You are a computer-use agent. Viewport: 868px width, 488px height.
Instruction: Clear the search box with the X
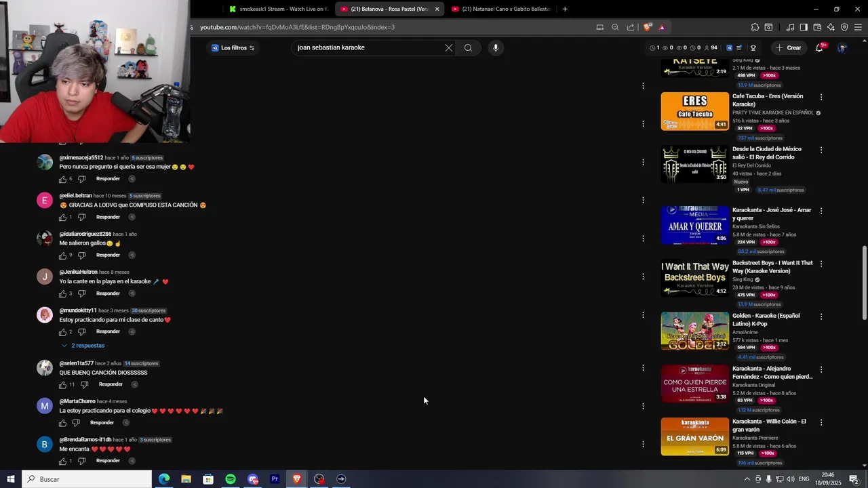(x=448, y=47)
